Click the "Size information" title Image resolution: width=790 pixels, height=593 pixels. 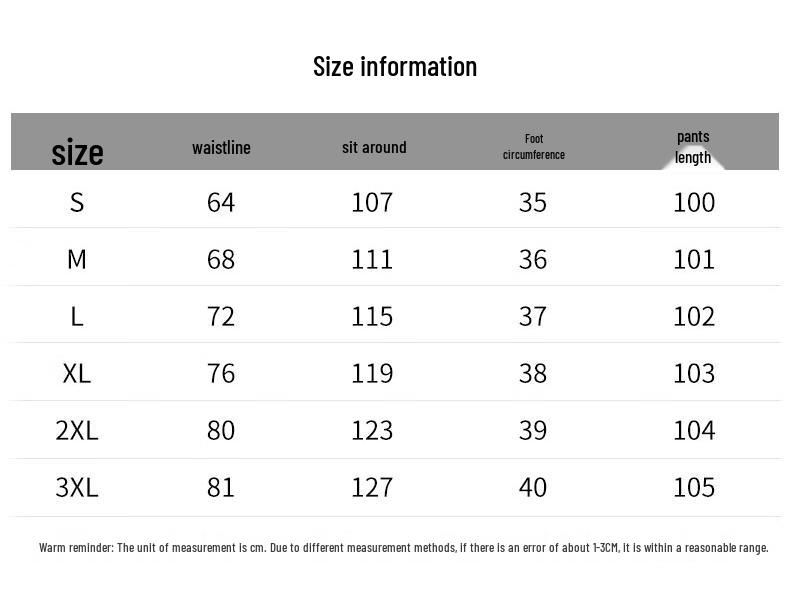point(394,67)
